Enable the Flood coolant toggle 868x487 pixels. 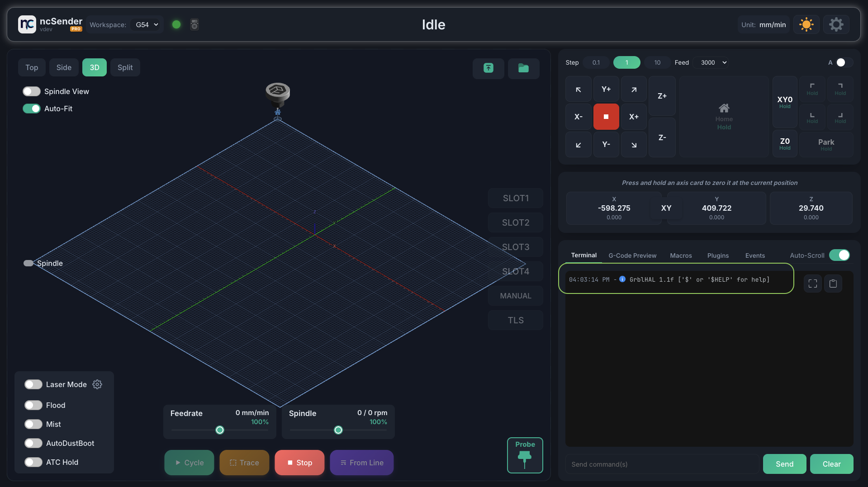tap(33, 405)
